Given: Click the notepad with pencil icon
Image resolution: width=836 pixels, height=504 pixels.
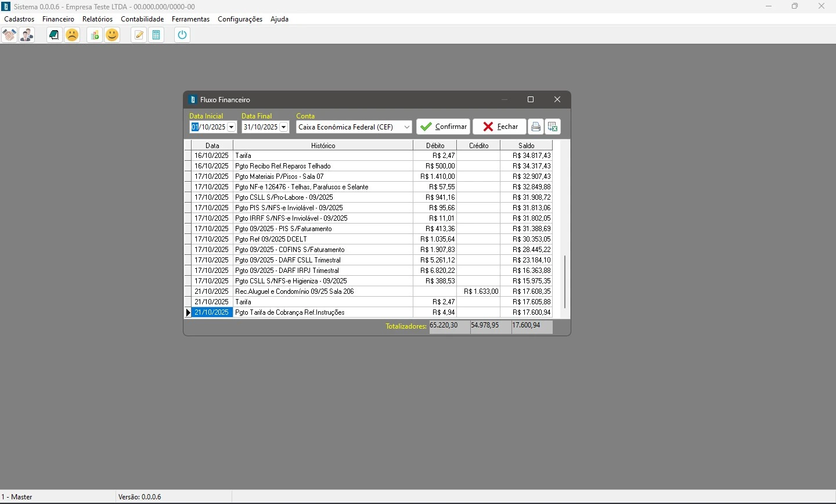Looking at the screenshot, I should click(139, 35).
